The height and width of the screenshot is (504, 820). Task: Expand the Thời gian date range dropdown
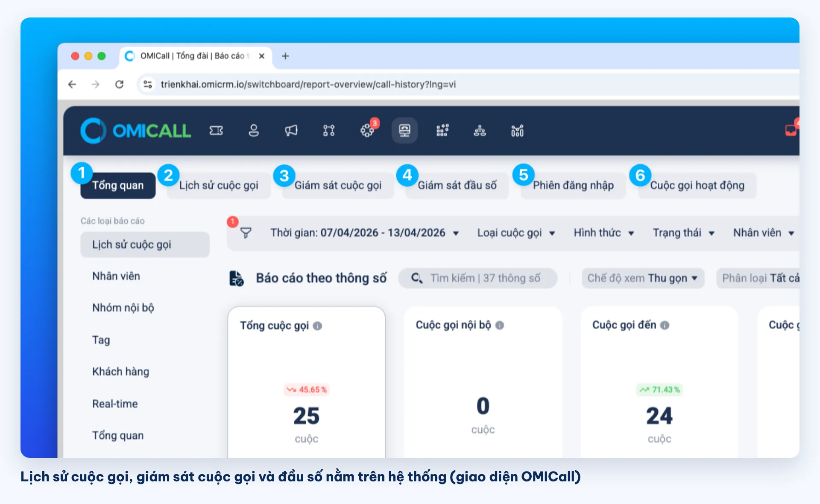point(364,233)
